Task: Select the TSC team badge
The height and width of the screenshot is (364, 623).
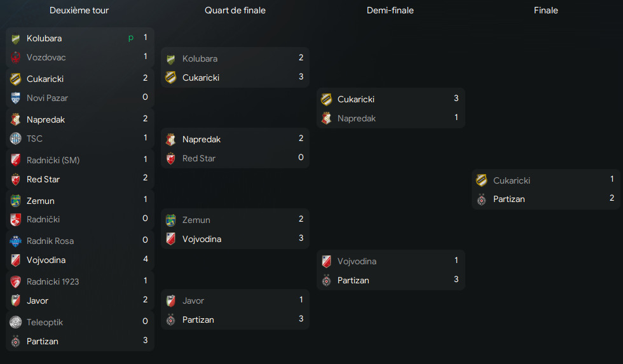Action: (x=16, y=139)
